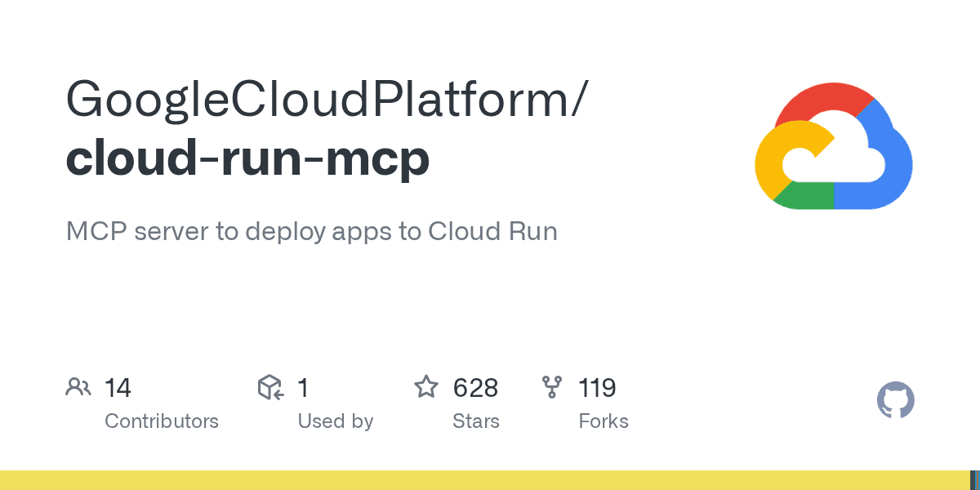
Task: Click the Contributors people icon
Action: 78,387
